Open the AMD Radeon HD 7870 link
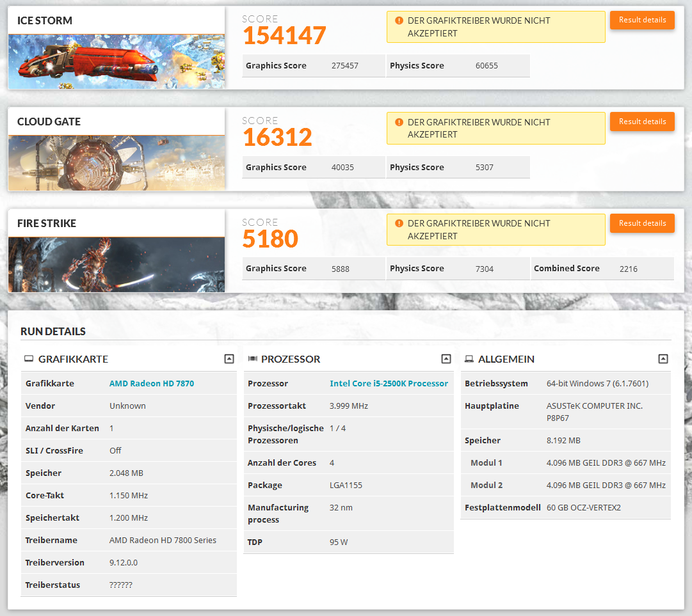The width and height of the screenshot is (692, 616). (151, 383)
